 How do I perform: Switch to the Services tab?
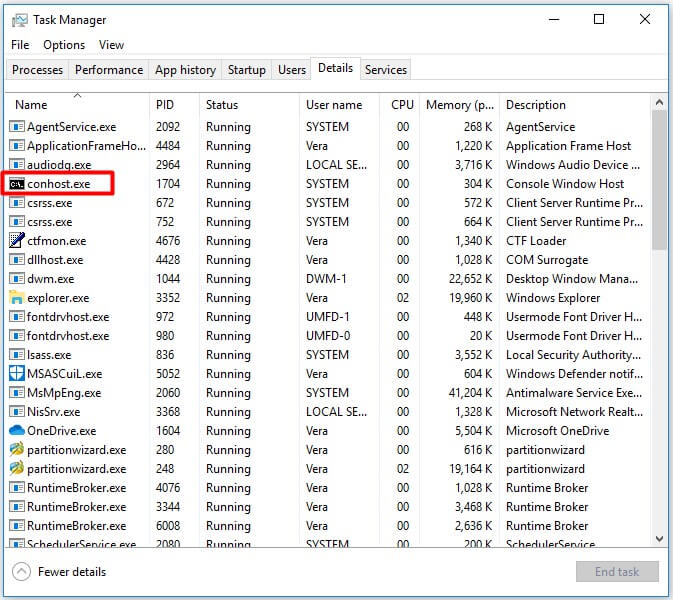(x=386, y=70)
